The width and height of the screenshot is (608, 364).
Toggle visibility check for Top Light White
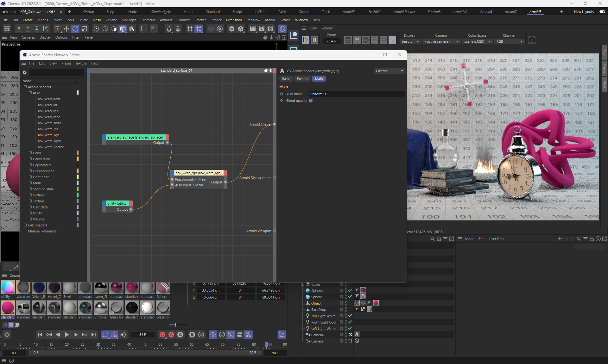point(350,316)
